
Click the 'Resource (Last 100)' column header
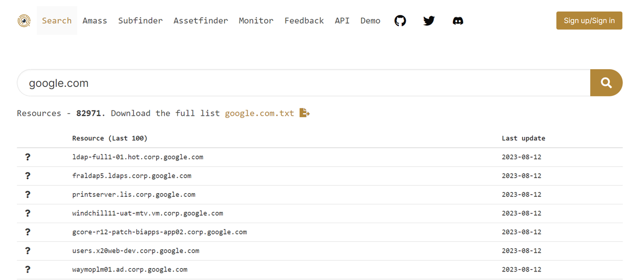[x=110, y=138]
